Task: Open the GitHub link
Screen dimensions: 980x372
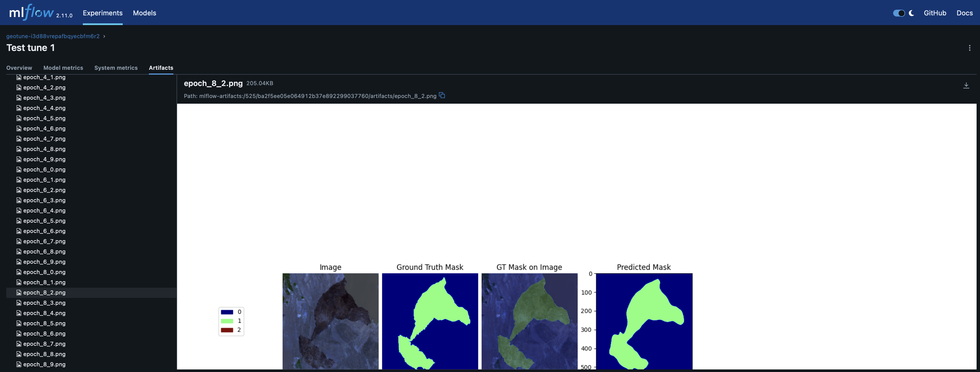Action: 935,13
